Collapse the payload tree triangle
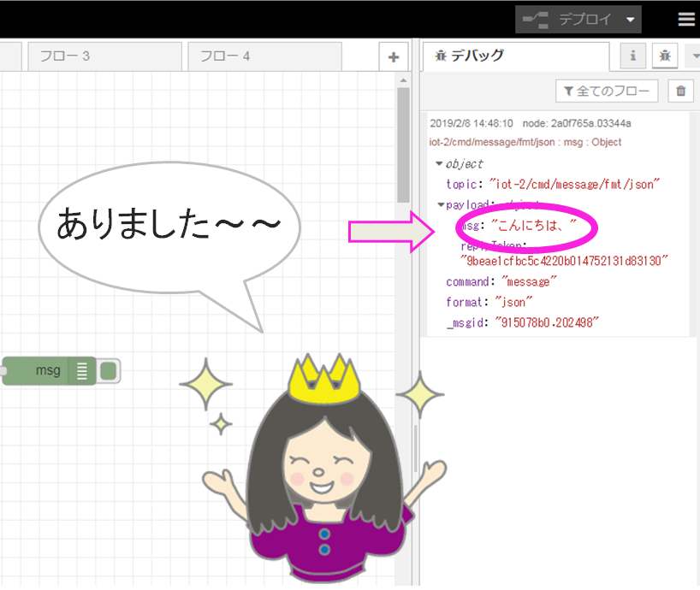 pyautogui.click(x=441, y=204)
